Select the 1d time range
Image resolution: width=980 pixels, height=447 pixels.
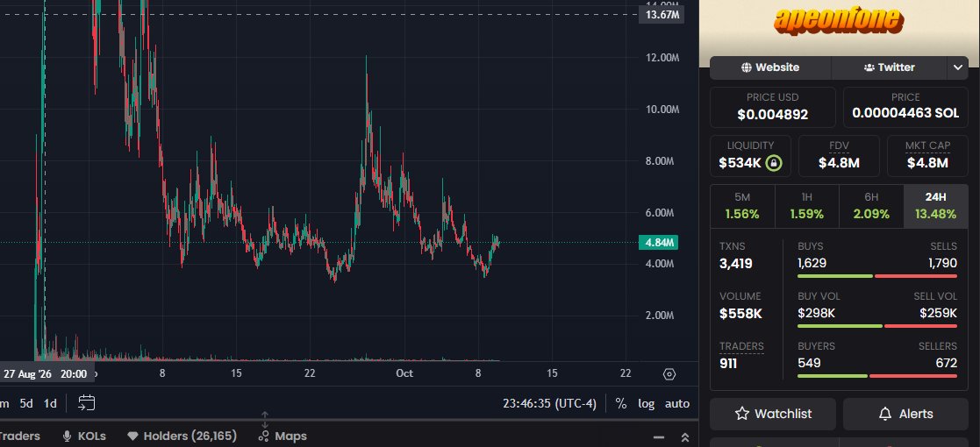pos(50,403)
